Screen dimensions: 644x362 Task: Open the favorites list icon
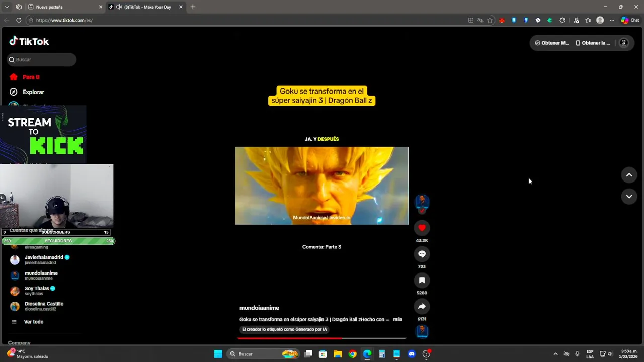pyautogui.click(x=588, y=20)
